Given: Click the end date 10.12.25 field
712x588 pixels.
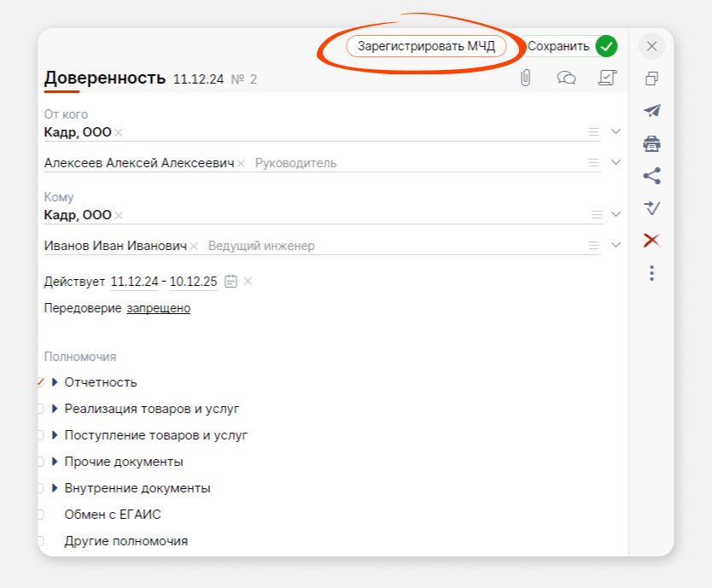Looking at the screenshot, I should (194, 282).
